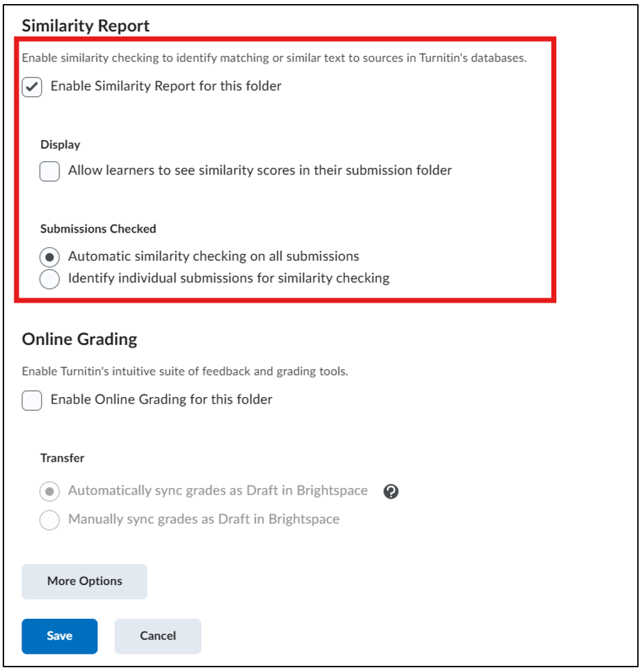The image size is (642, 672).
Task: Cancel the Turnitin settings changes
Action: (158, 636)
